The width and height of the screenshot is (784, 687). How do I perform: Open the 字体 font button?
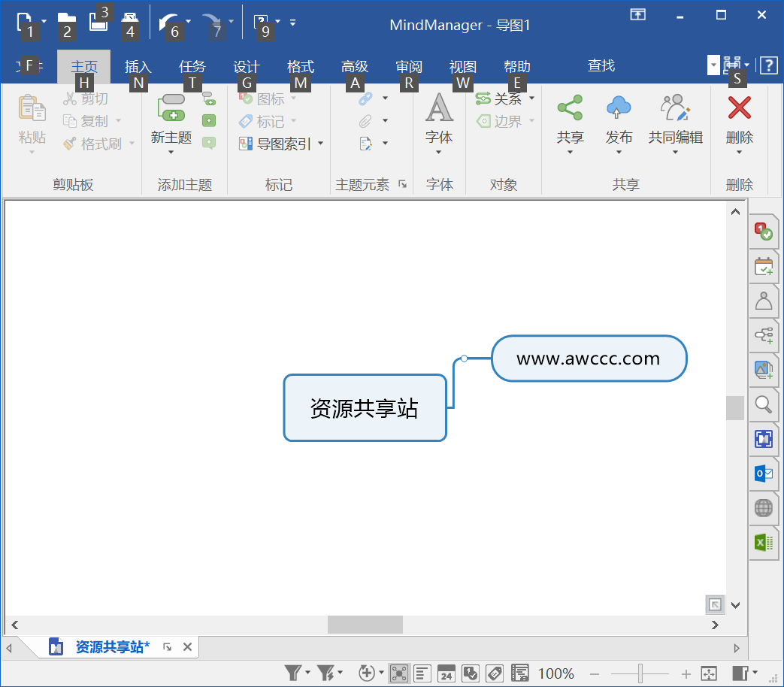pos(439,123)
